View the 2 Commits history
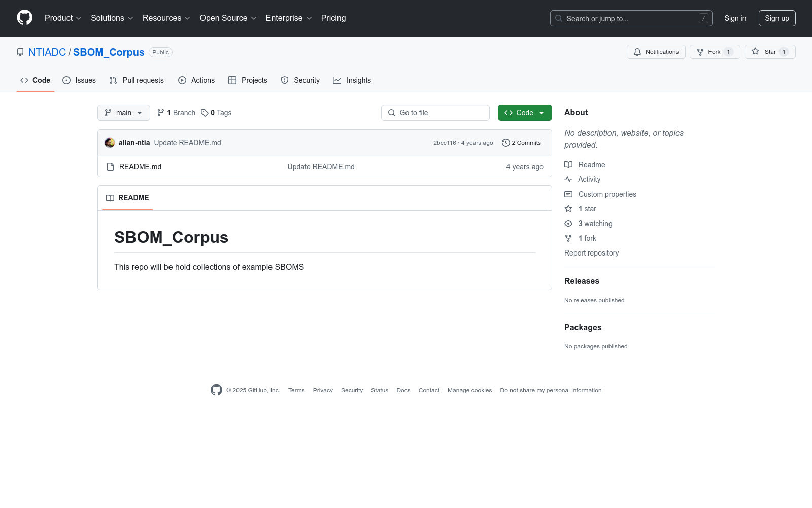The image size is (812, 508). [x=521, y=143]
